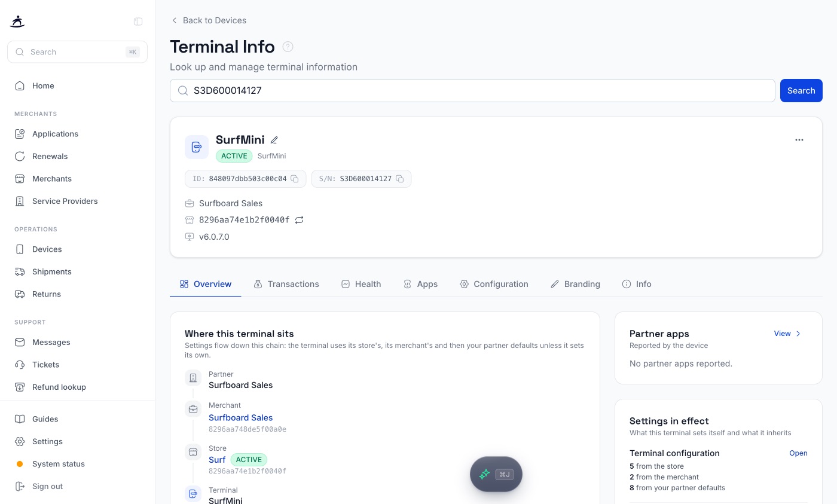Copy the S/N serial number
The image size is (837, 504).
[x=400, y=179]
